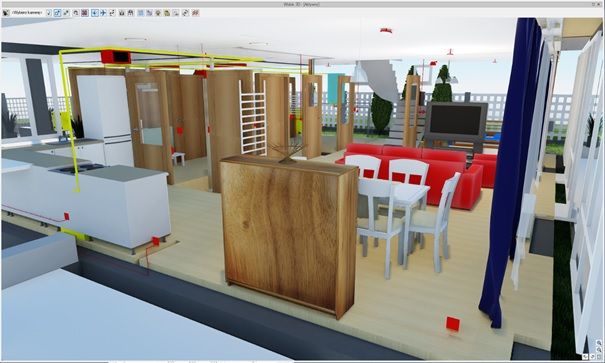This screenshot has width=605, height=363.
Task: Click the arrow pointer icon at toolbar start
Action: pos(5,13)
